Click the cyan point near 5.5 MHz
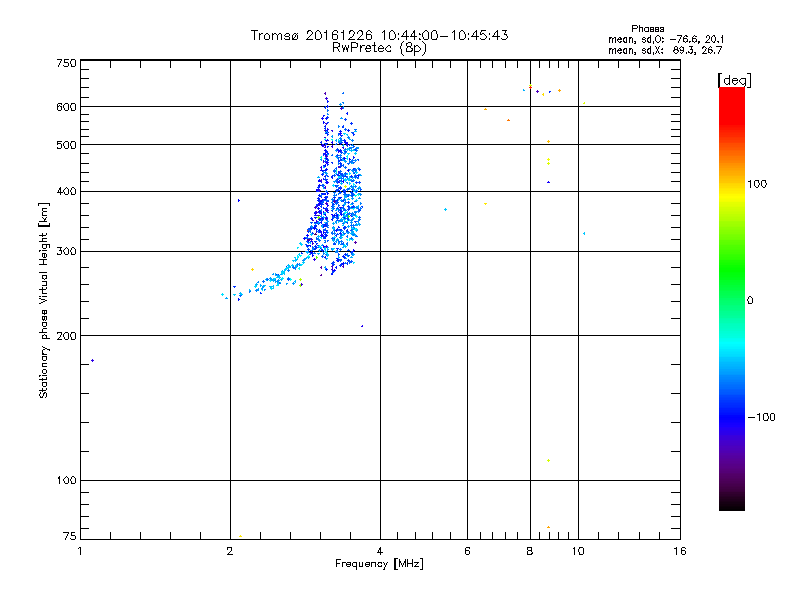Viewport: 800px width, 600px height. point(445,210)
